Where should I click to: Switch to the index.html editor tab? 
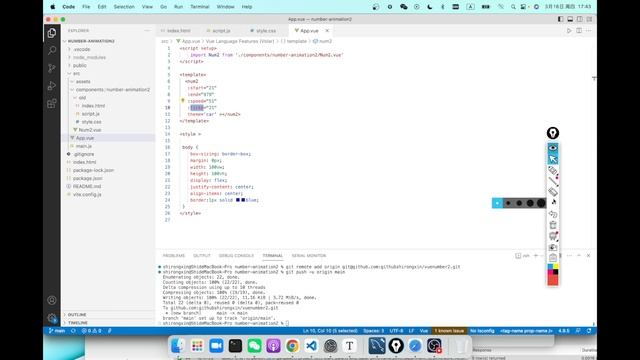pos(178,31)
